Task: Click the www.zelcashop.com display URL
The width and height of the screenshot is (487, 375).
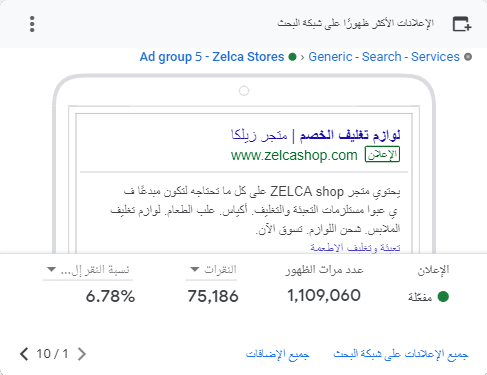Action: tap(294, 155)
